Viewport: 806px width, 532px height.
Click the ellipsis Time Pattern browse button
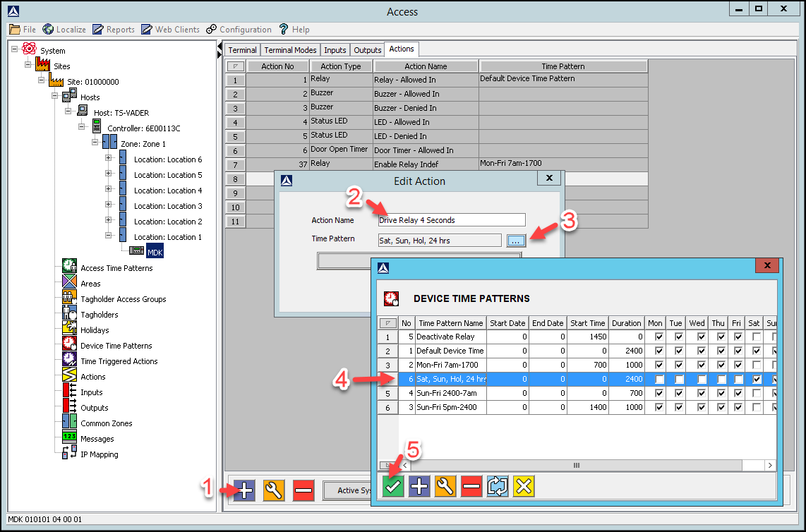(x=516, y=241)
